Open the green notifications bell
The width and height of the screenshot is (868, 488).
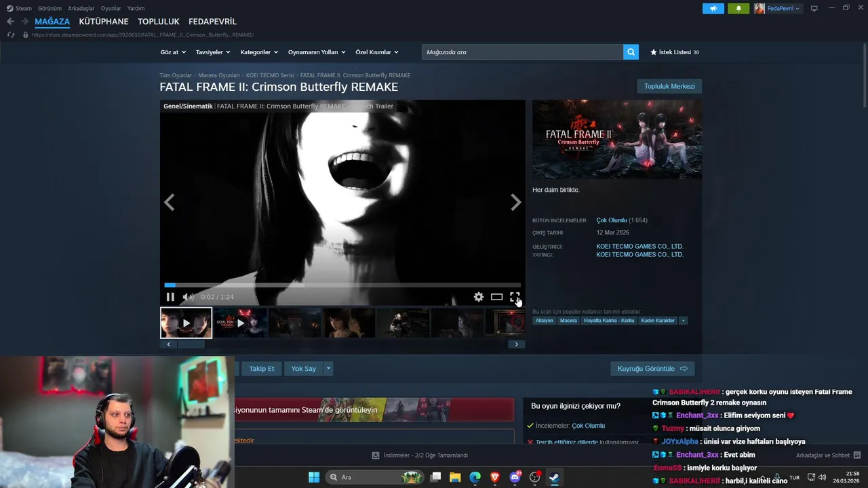point(738,8)
